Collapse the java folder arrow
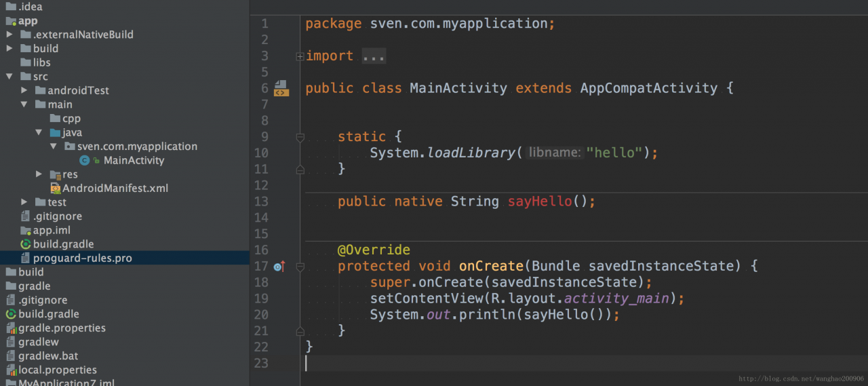Image resolution: width=868 pixels, height=386 pixels. [39, 132]
